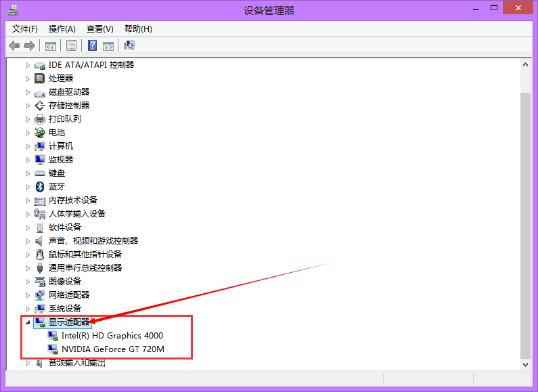Viewport: 538px width, 392px height.
Task: Close the 设备管理器 window
Action: [x=518, y=8]
